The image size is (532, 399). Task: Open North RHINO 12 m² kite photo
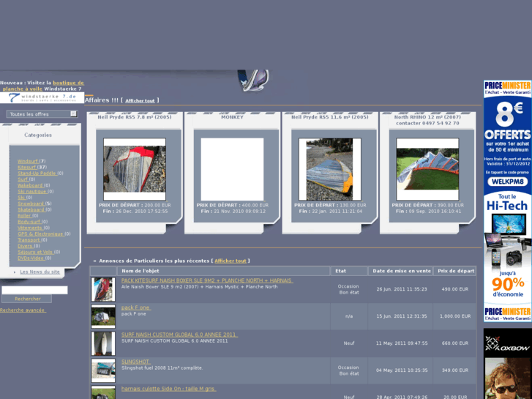[x=427, y=169]
